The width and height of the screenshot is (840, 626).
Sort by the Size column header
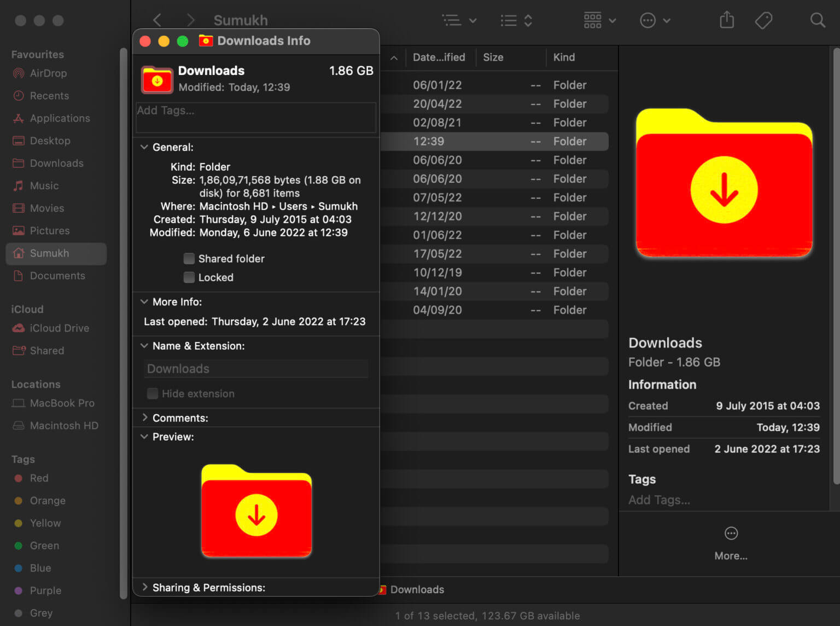click(493, 57)
